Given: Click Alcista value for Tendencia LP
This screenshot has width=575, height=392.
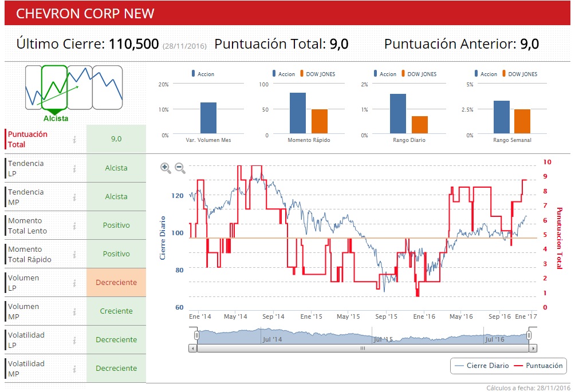Looking at the screenshot, I should tap(116, 168).
